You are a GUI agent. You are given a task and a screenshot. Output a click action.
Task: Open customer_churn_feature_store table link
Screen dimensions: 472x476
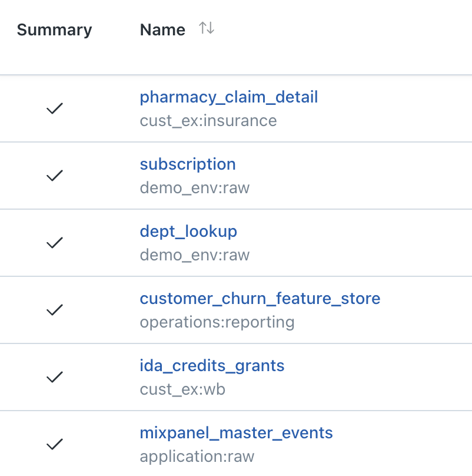260,299
